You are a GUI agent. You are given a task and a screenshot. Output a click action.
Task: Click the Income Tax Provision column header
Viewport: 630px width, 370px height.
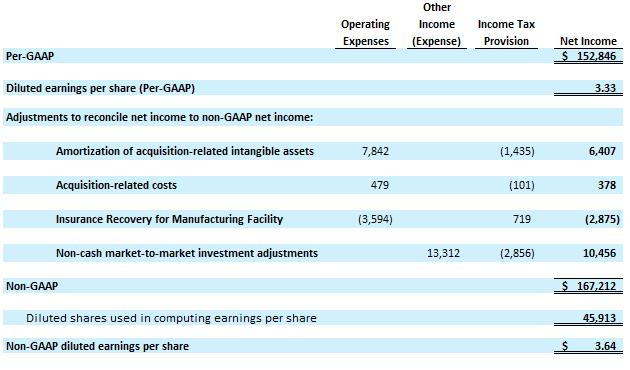click(506, 33)
